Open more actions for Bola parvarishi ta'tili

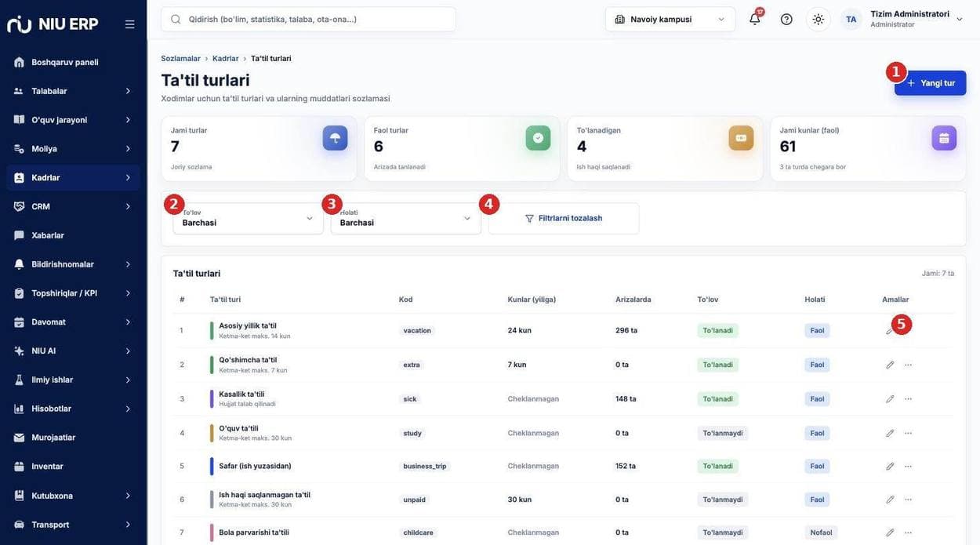[x=908, y=532]
